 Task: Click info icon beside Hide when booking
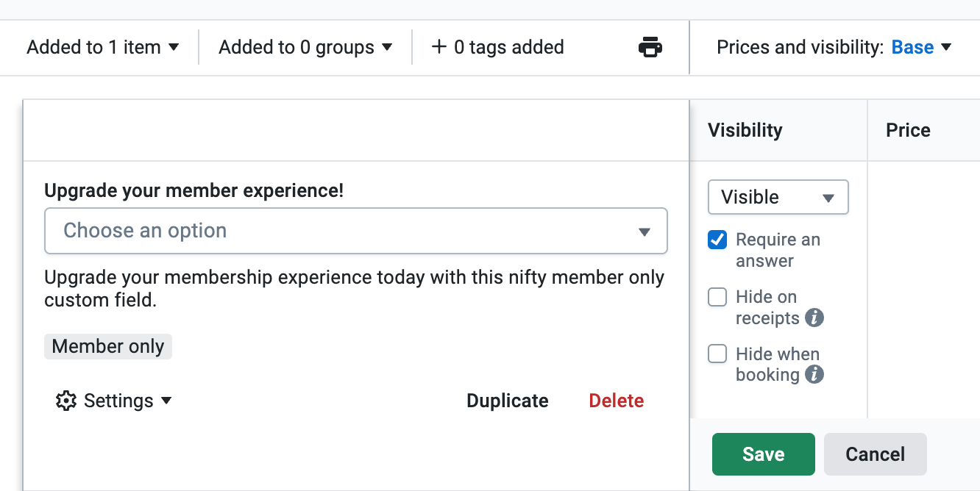pos(814,375)
